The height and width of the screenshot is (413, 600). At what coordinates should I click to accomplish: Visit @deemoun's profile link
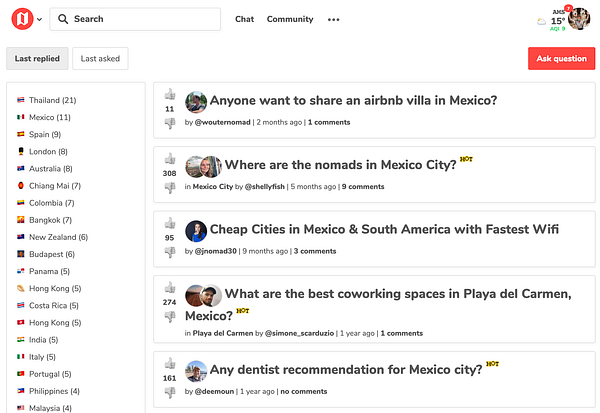pos(214,391)
